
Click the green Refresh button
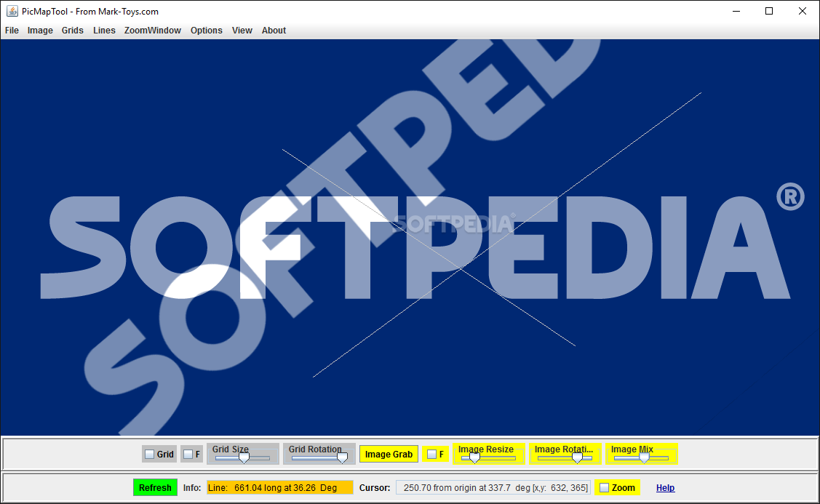[x=155, y=488]
